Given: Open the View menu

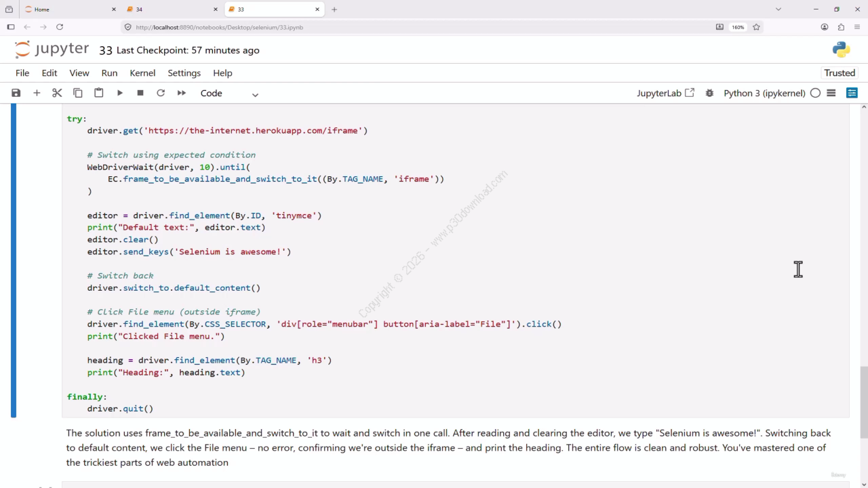Looking at the screenshot, I should [79, 73].
